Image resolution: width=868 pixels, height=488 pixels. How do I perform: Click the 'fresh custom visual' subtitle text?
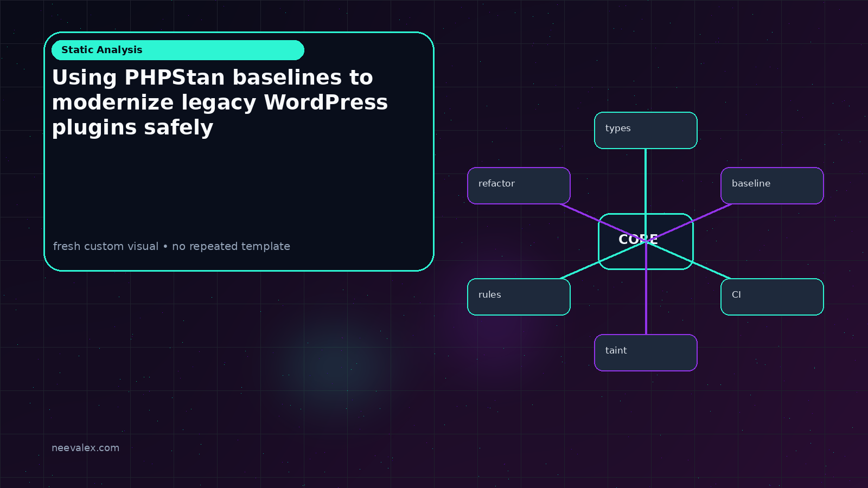(171, 246)
